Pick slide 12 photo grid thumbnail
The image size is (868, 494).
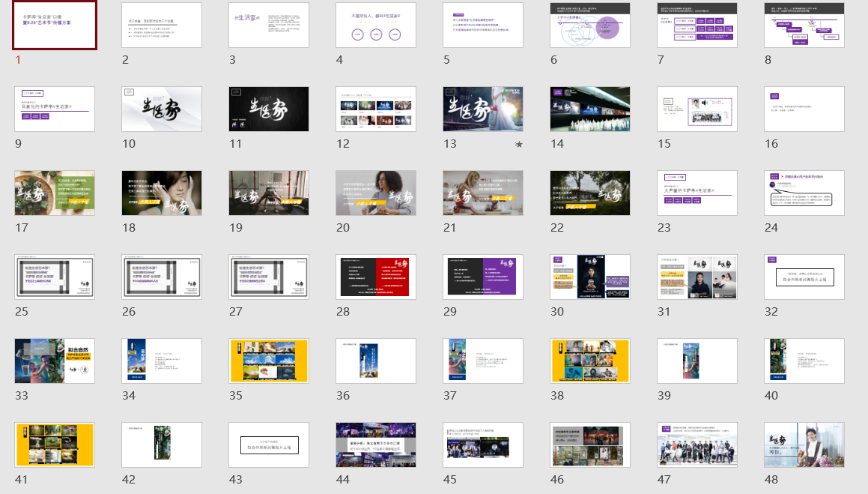(x=376, y=109)
